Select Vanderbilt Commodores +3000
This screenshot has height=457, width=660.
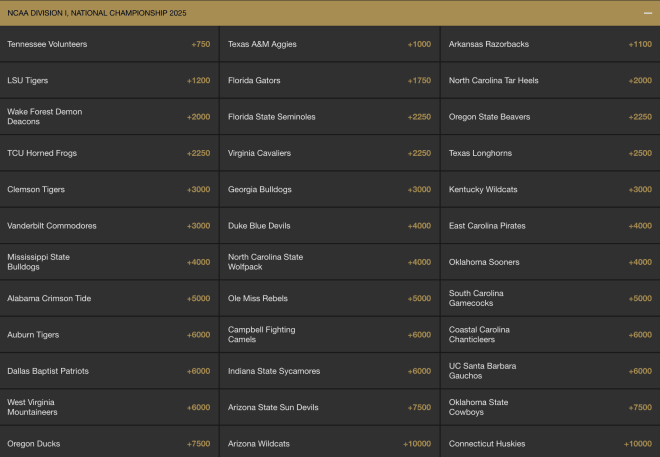pyautogui.click(x=109, y=226)
